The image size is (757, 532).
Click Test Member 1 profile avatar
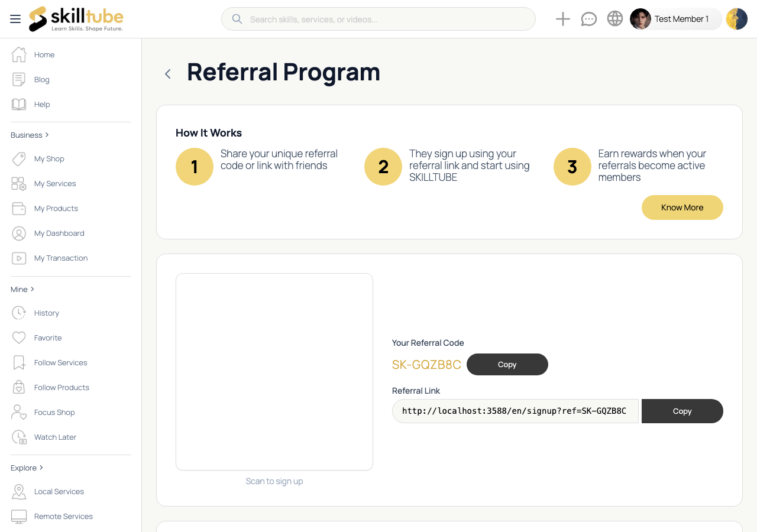click(x=640, y=19)
